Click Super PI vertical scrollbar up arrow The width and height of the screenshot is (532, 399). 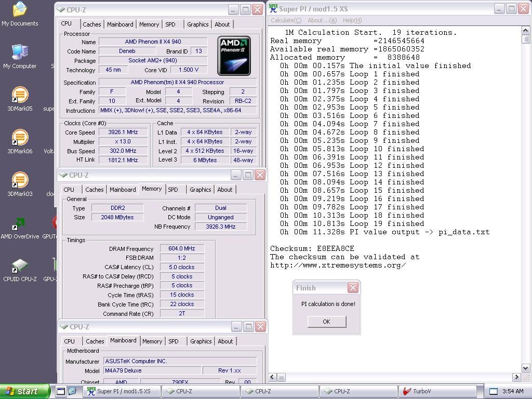pos(525,31)
